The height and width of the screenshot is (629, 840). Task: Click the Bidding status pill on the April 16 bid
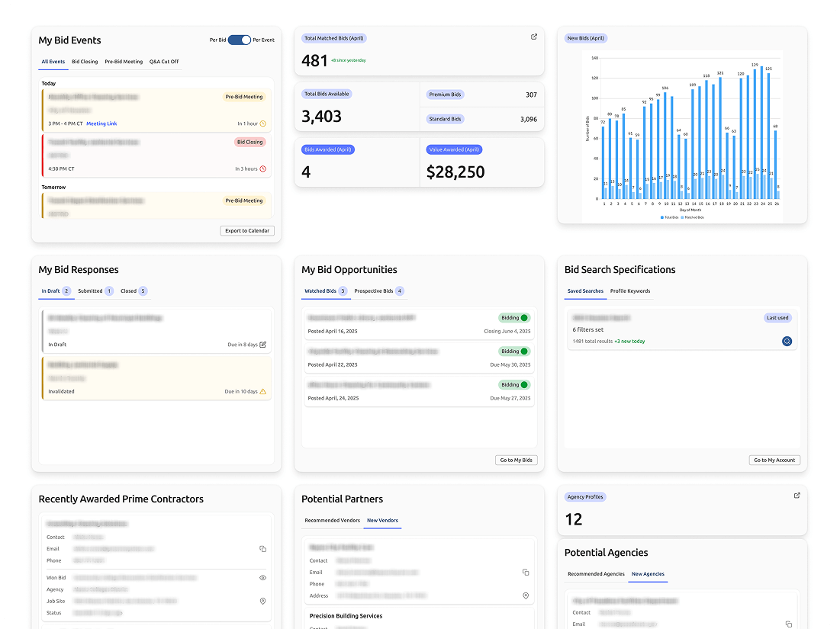[x=515, y=318]
